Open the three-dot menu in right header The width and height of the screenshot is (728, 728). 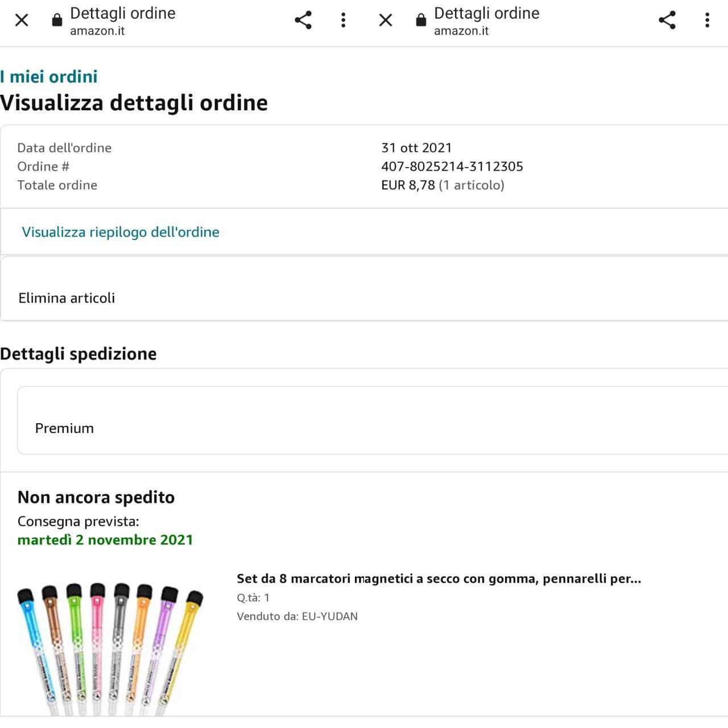pos(707,20)
